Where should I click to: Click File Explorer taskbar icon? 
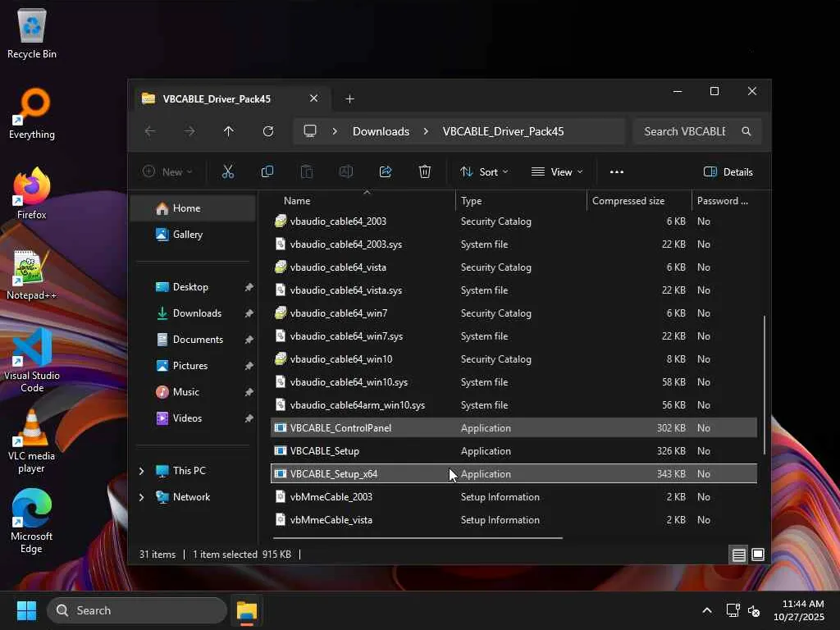pyautogui.click(x=247, y=610)
